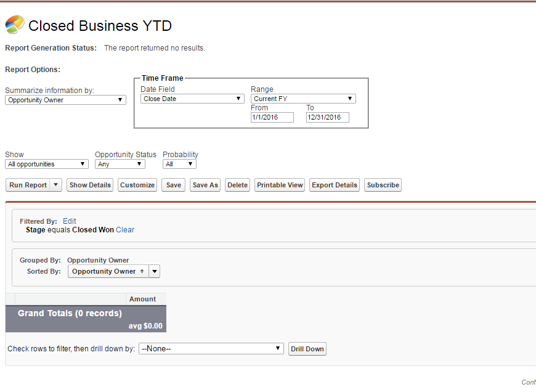Click the Save As button
The image size is (536, 392).
coord(205,185)
